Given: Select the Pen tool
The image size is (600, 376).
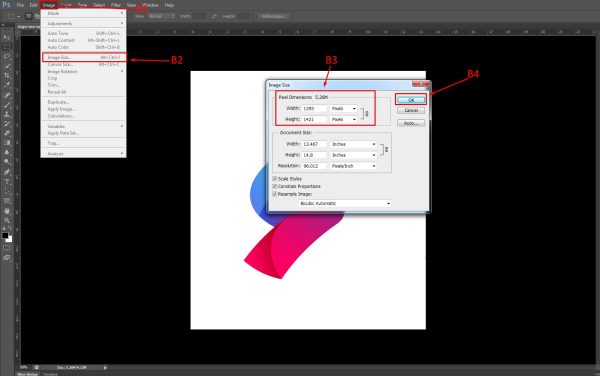Looking at the screenshot, I should click(x=7, y=172).
